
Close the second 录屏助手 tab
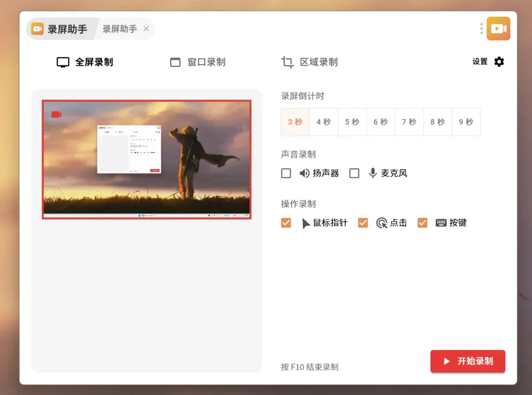tap(146, 29)
